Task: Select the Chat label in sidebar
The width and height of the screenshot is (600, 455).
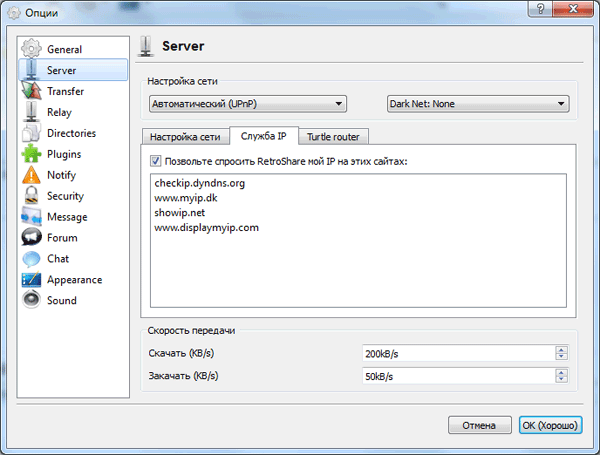Action: coord(58,259)
